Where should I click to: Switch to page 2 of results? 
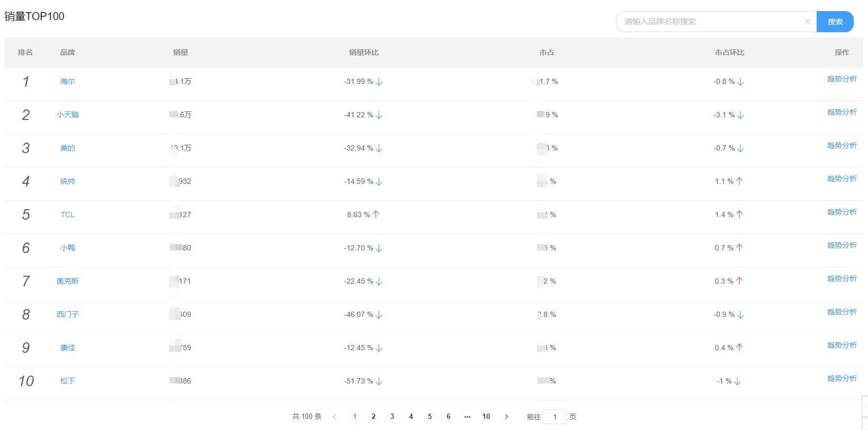(374, 417)
